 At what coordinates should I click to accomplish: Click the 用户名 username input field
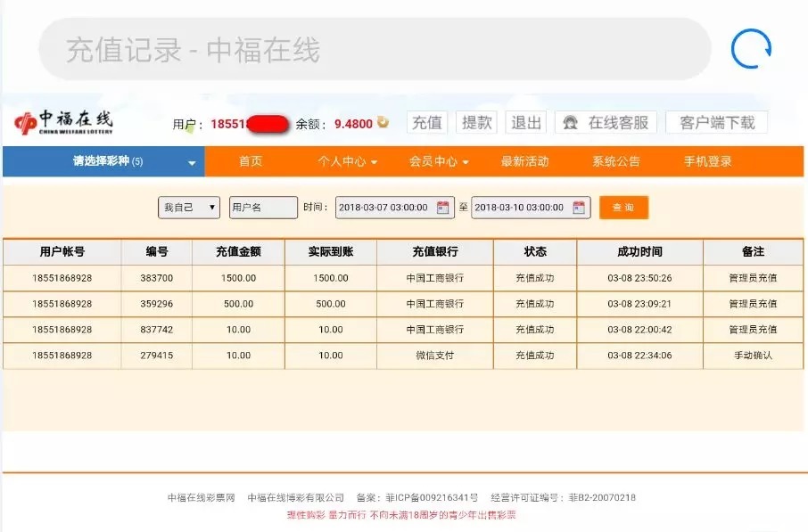[x=264, y=207]
